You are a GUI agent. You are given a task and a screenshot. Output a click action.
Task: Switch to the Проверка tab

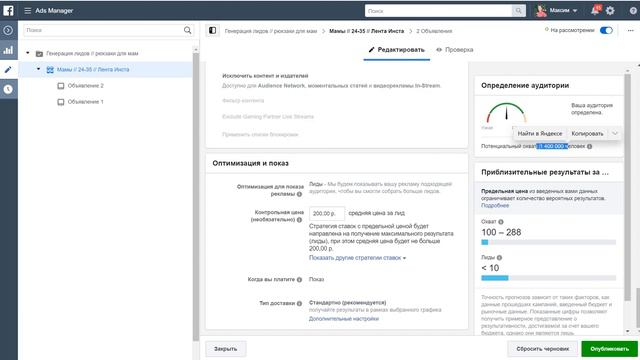coord(454,50)
